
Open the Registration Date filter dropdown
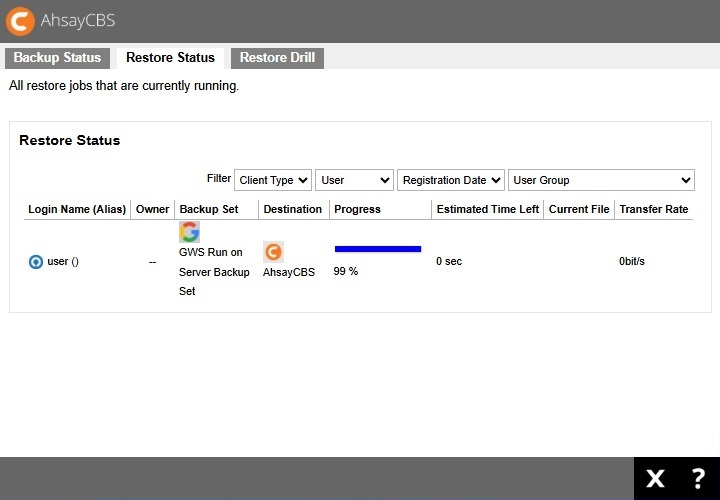click(451, 180)
